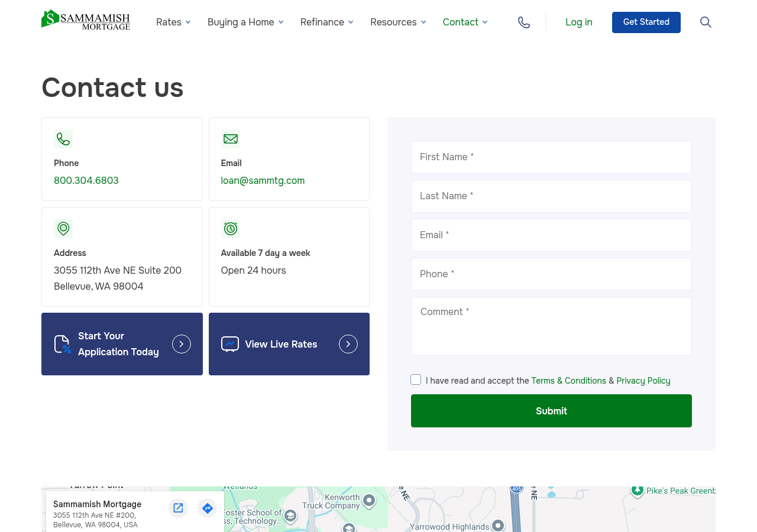Click the green Submit button
Image resolution: width=757 pixels, height=532 pixels.
click(x=551, y=410)
